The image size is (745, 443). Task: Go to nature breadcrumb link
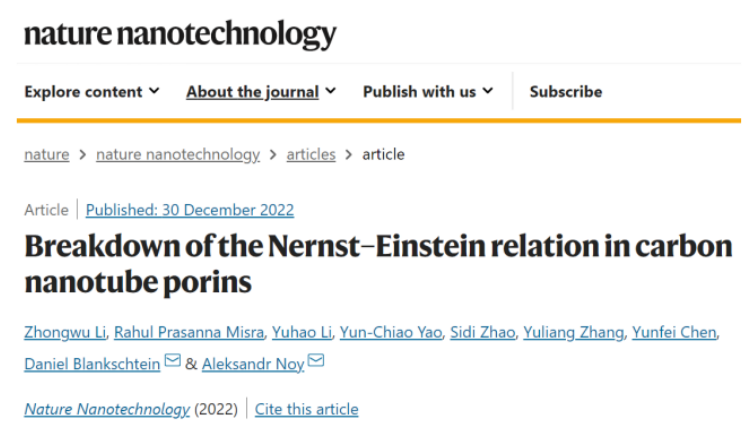click(47, 154)
